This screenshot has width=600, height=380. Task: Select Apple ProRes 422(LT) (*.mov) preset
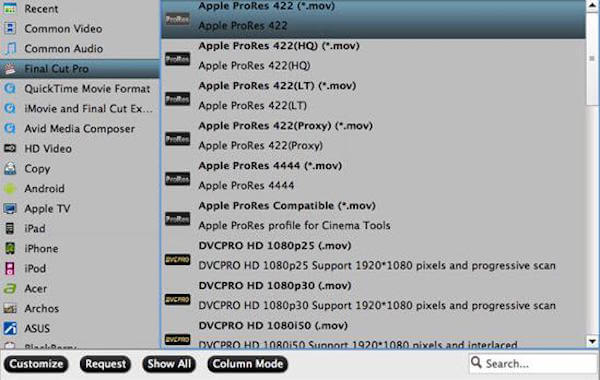pyautogui.click(x=373, y=96)
